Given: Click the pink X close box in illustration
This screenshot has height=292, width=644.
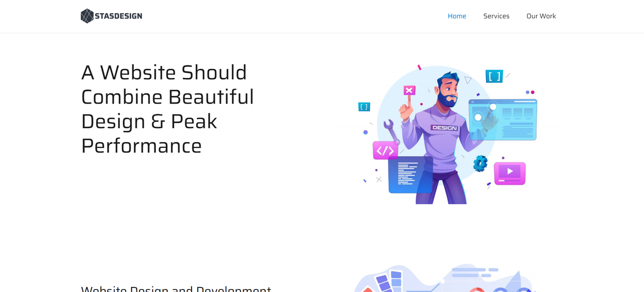Looking at the screenshot, I should click(x=409, y=90).
